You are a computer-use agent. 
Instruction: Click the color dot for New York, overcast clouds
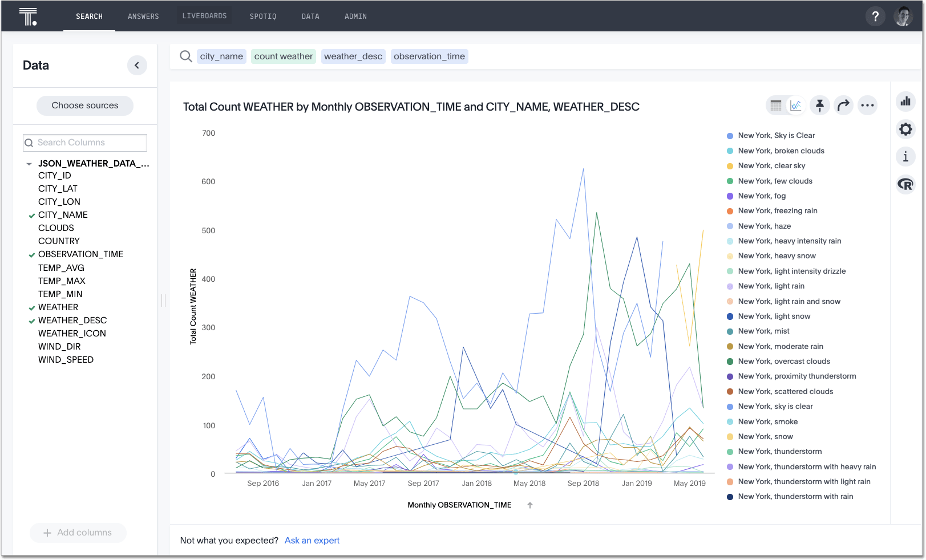point(729,361)
